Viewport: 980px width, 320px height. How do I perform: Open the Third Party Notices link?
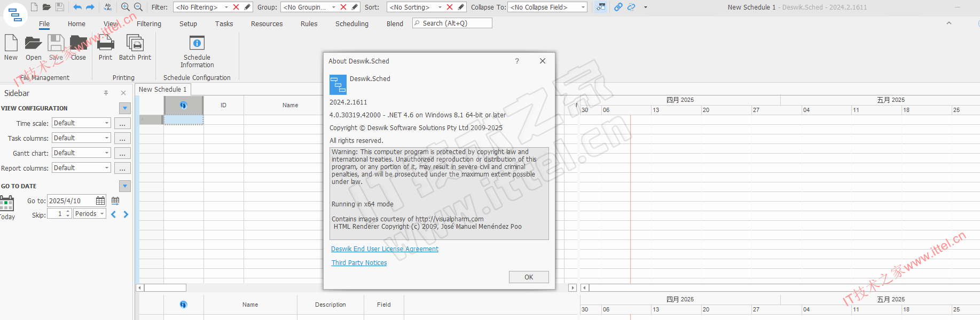click(x=359, y=263)
